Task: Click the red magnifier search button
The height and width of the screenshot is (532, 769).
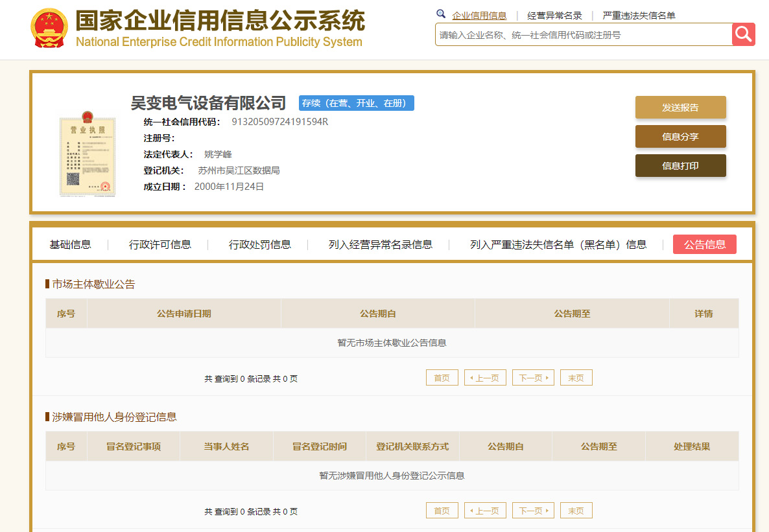Action: 743,34
